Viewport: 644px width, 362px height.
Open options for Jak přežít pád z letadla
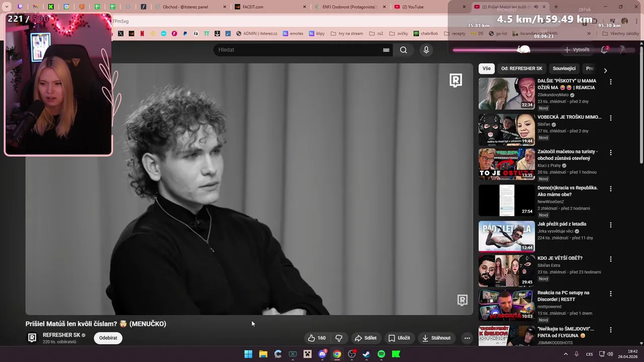pyautogui.click(x=611, y=225)
